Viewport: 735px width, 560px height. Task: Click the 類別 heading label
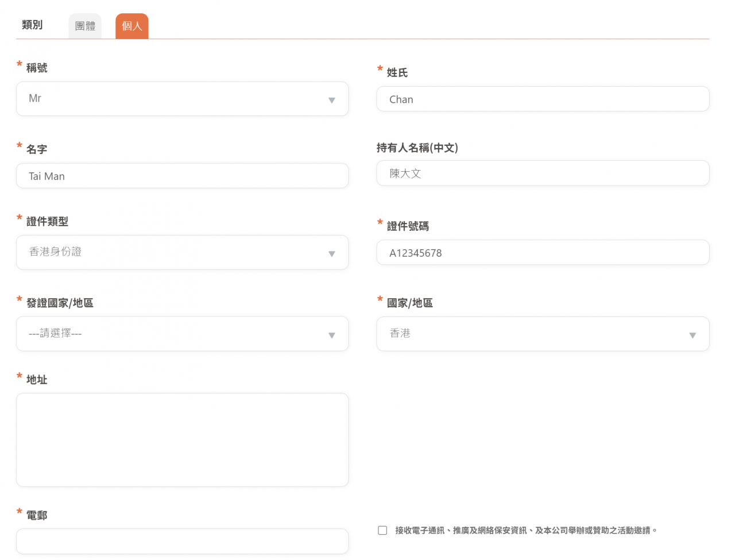click(32, 25)
